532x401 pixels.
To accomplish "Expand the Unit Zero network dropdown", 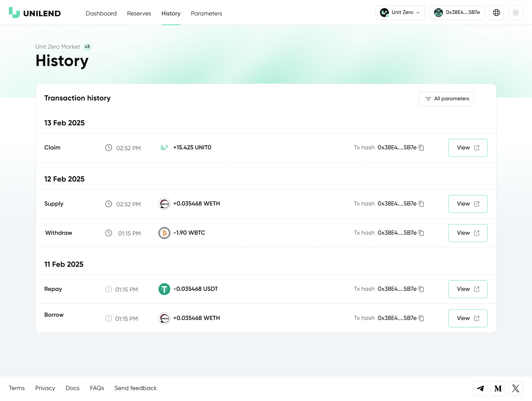I will tap(400, 12).
